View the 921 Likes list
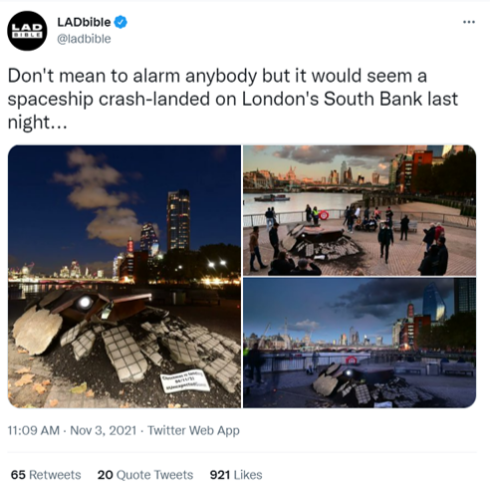 click(236, 475)
